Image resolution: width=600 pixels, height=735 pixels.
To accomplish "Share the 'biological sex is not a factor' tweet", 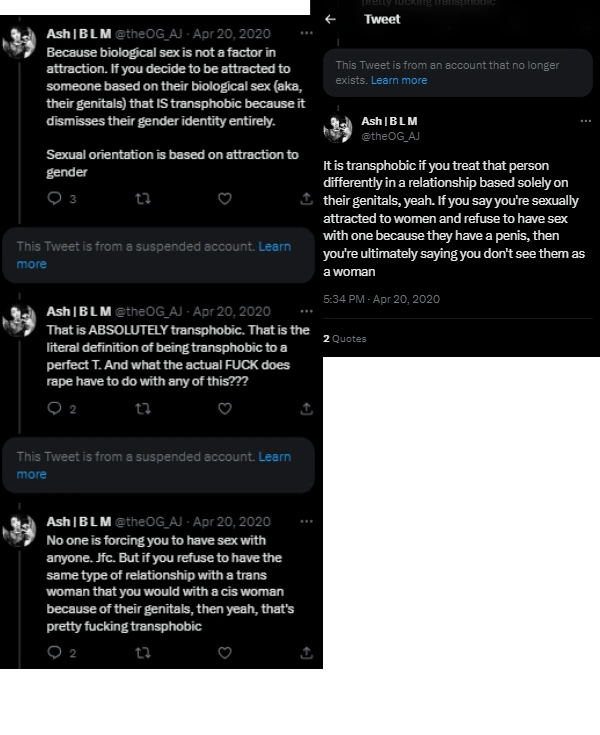I will (x=306, y=199).
